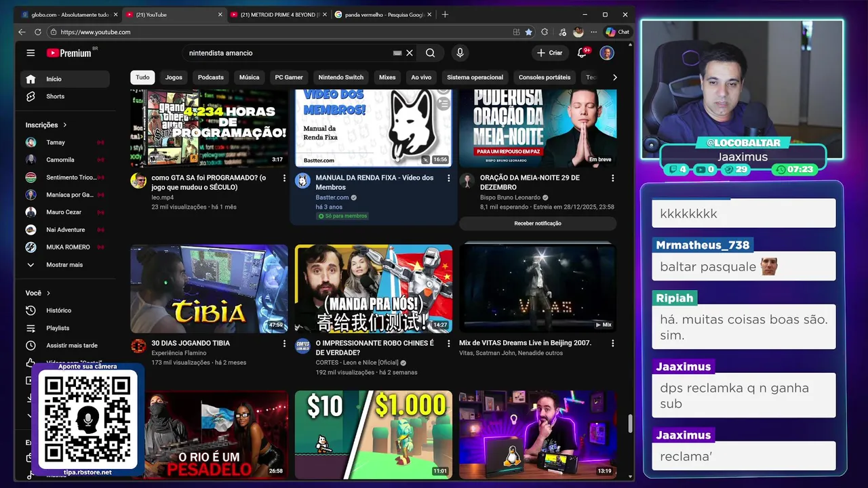Select the Mixes filter chip
Viewport: 868px width, 488px height.
(x=387, y=77)
